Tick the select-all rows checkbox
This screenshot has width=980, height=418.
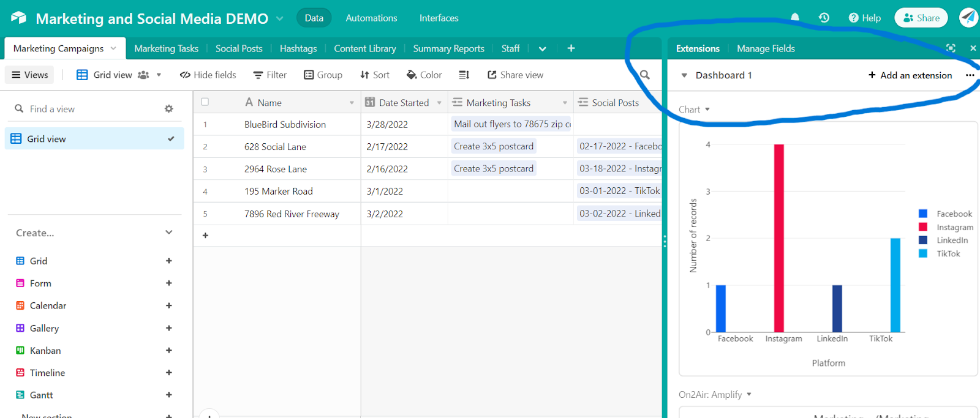coord(205,102)
